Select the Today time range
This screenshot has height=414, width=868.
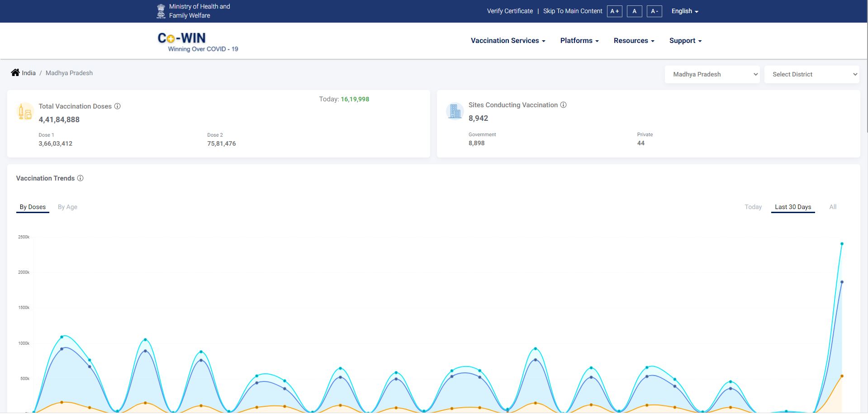coord(753,207)
